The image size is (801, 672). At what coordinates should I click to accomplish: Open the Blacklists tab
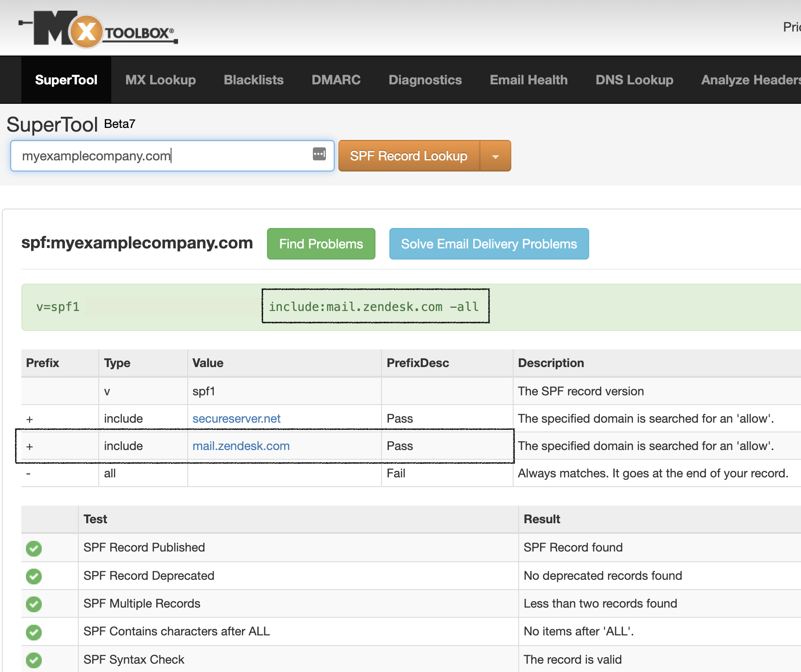254,80
